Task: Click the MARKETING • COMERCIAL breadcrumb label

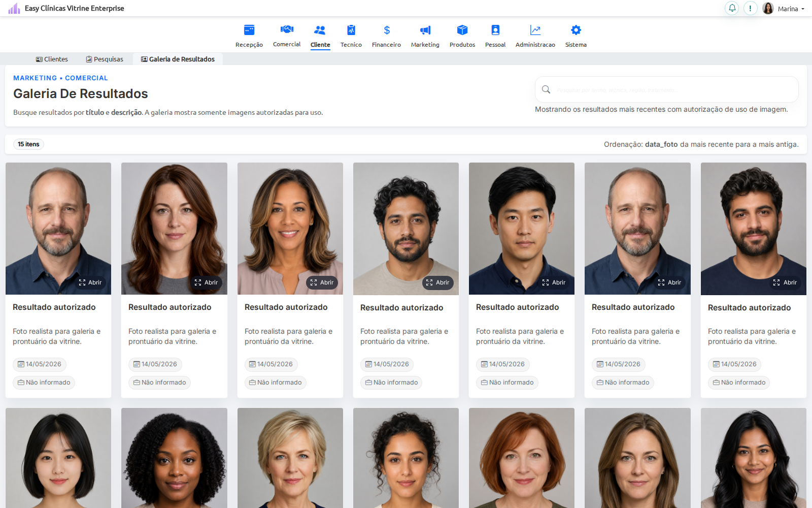Action: 60,78
